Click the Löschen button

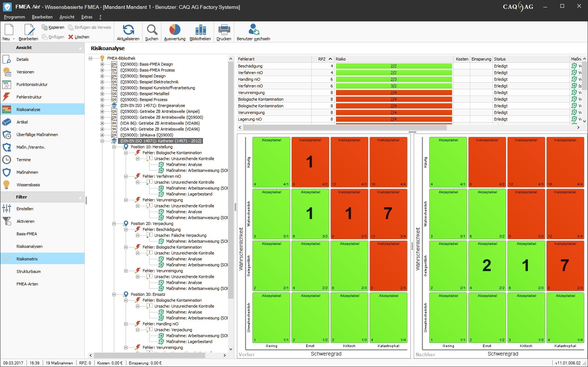[x=79, y=37]
